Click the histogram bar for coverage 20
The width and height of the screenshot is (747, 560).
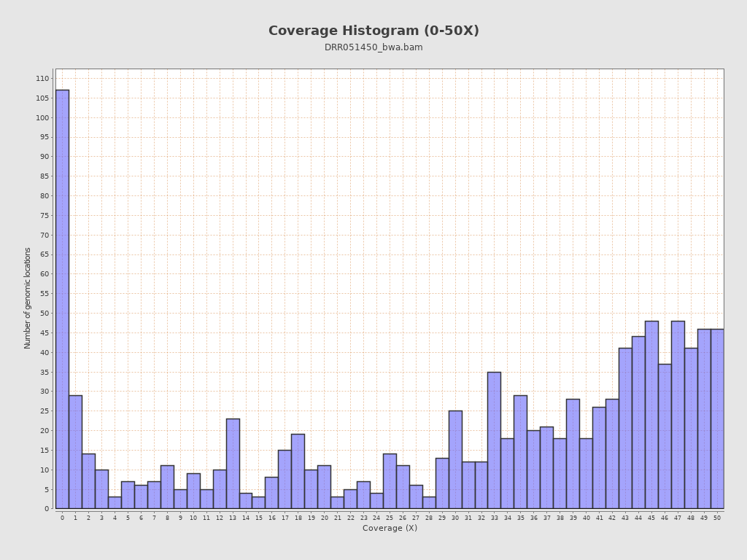click(x=325, y=487)
